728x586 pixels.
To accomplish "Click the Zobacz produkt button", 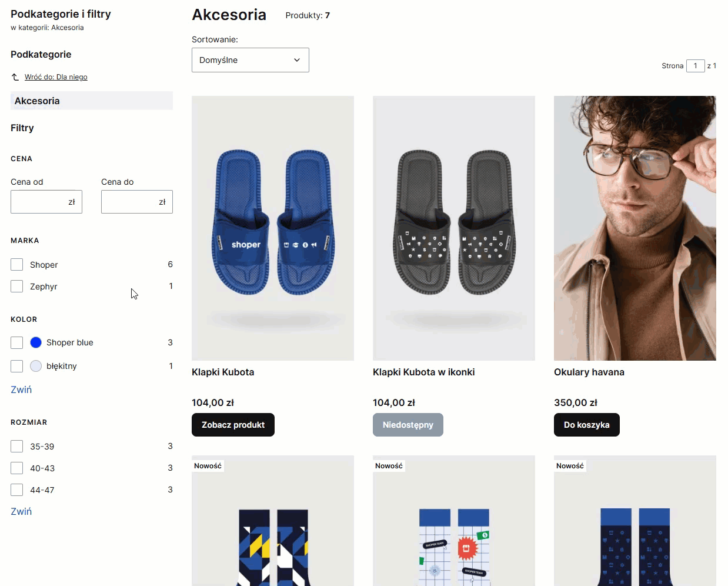I will [x=233, y=425].
